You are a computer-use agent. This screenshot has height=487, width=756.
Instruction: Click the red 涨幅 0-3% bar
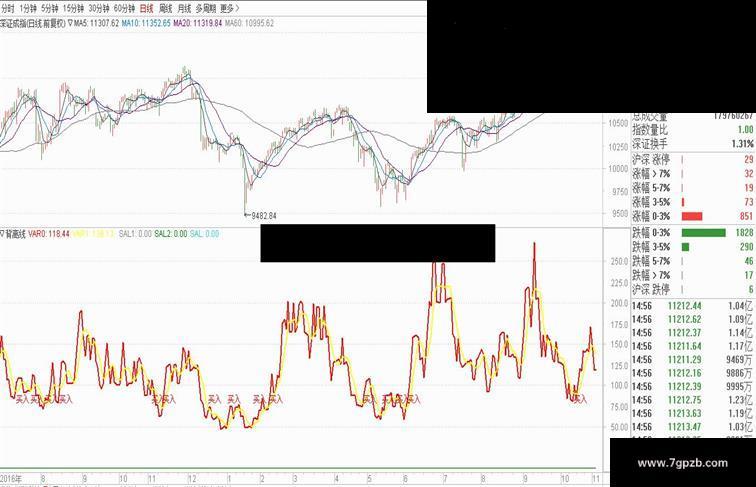(692, 216)
